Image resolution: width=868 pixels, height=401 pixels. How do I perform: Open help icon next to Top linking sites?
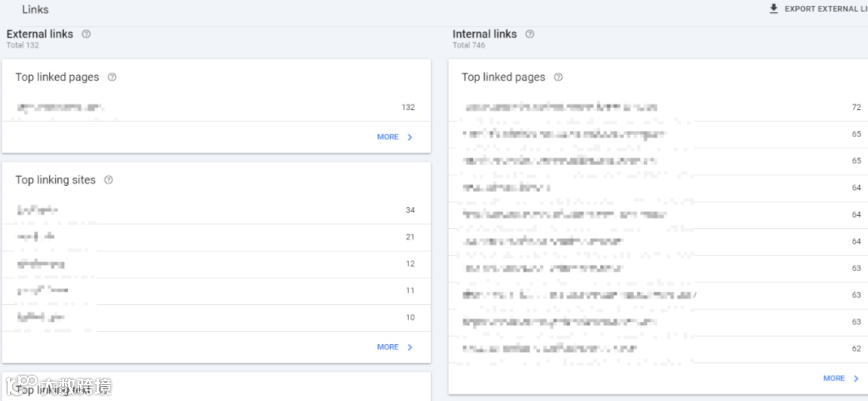coord(108,180)
